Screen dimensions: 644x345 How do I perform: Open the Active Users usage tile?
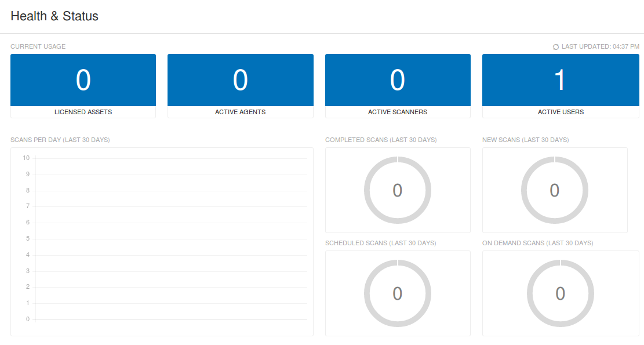(x=561, y=86)
